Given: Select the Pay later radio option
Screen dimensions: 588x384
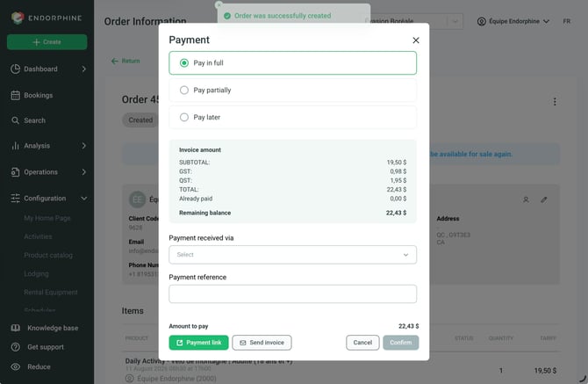Looking at the screenshot, I should (184, 117).
